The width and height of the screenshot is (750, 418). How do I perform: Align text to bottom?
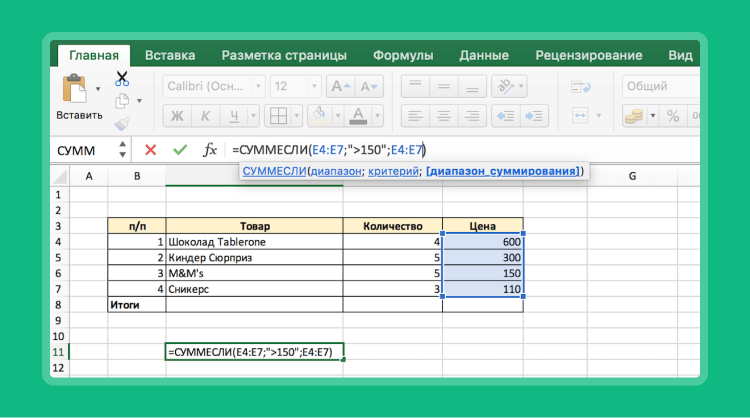click(x=472, y=87)
